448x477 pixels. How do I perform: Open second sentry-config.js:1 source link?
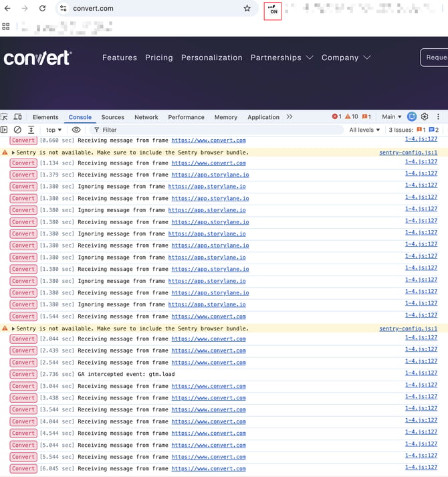[x=408, y=328]
